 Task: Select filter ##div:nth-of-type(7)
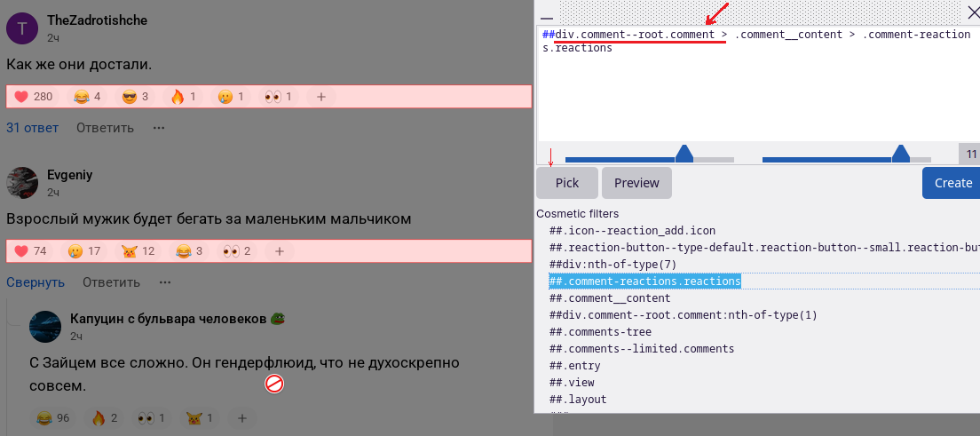point(613,265)
